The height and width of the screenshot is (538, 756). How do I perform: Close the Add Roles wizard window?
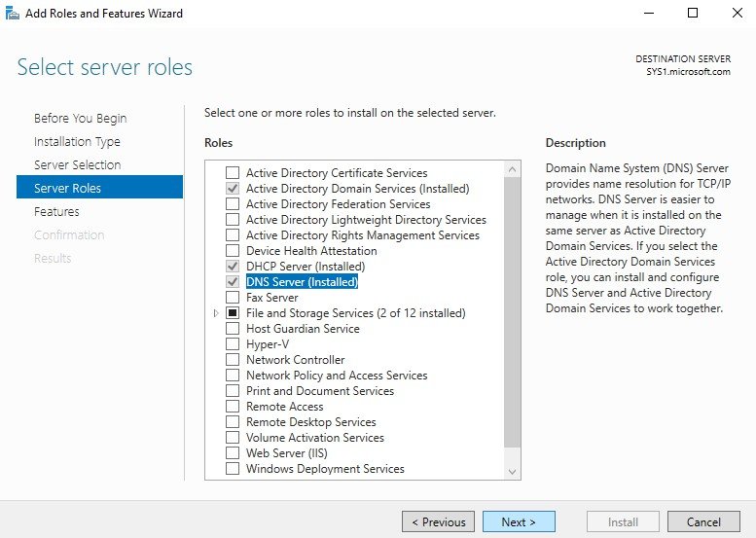(x=738, y=13)
